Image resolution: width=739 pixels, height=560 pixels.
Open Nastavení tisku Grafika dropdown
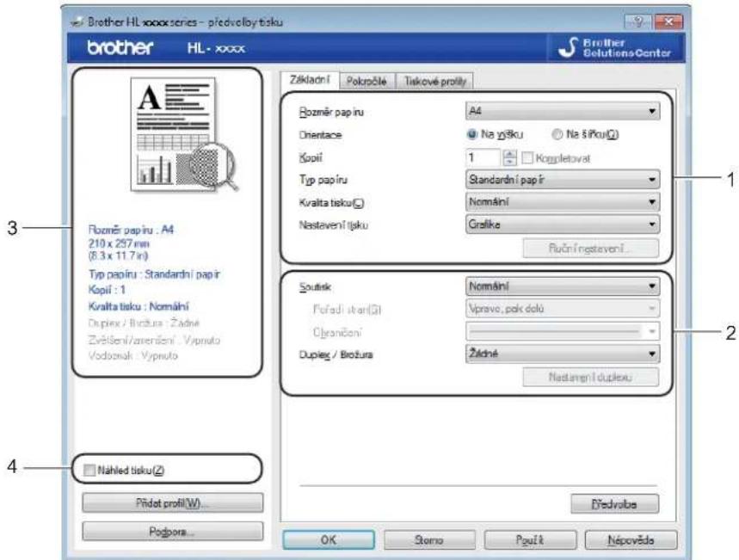pos(563,225)
